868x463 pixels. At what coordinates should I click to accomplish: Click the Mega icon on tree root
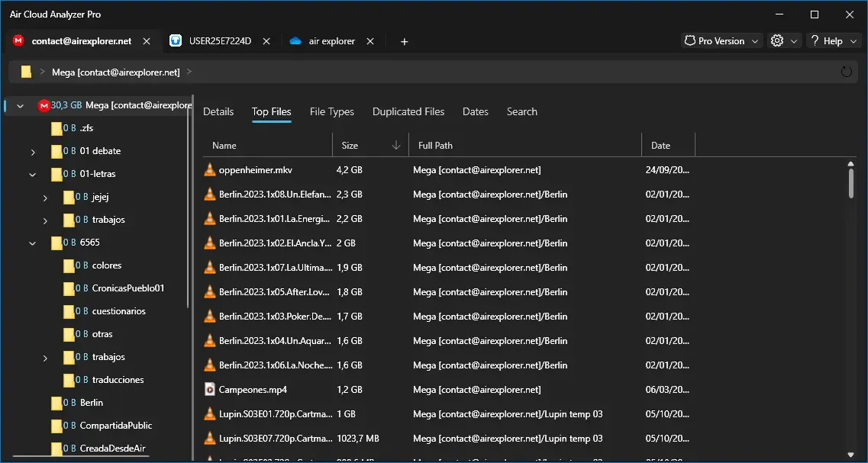click(44, 105)
